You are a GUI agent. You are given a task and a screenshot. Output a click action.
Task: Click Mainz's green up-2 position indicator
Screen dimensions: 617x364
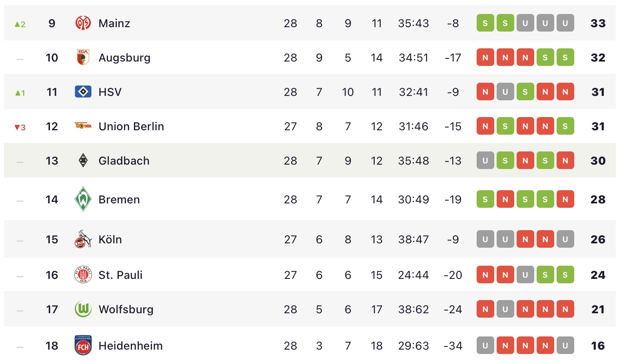pos(20,24)
